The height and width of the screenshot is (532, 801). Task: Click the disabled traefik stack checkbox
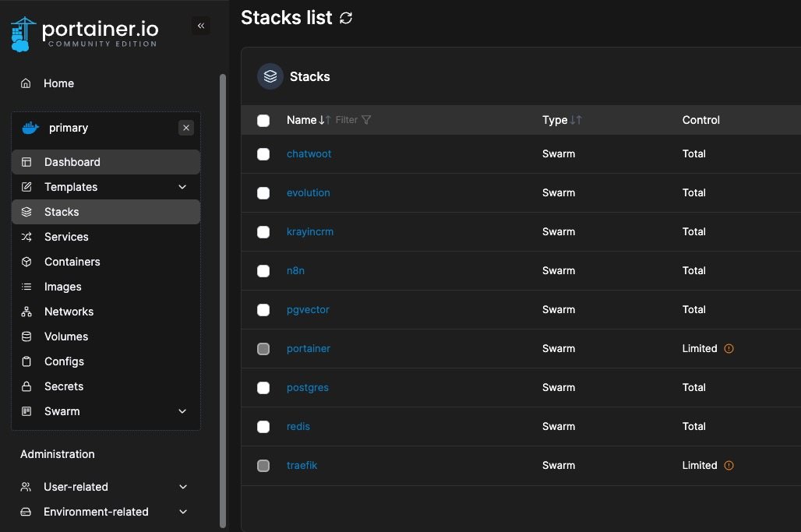[263, 466]
